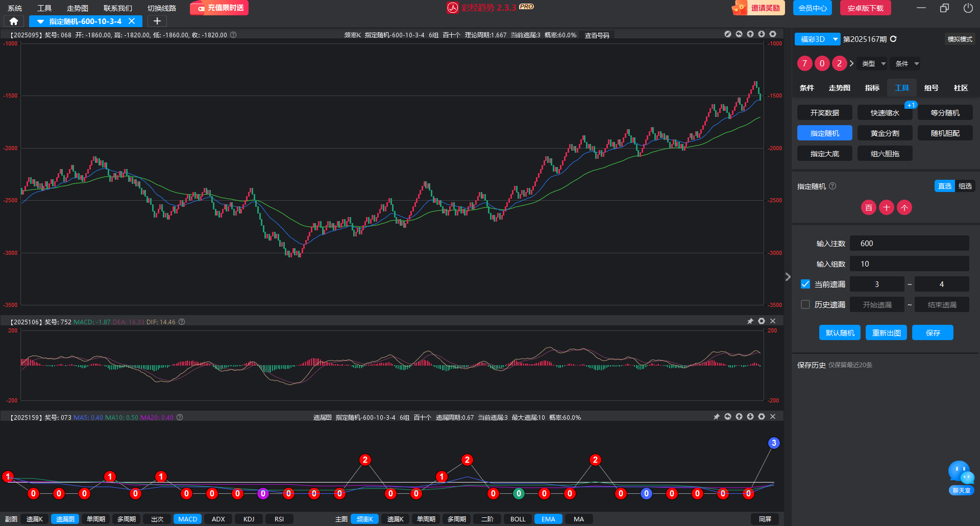Open the 黄金分割 tool
This screenshot has width=980, height=526.
coord(885,133)
